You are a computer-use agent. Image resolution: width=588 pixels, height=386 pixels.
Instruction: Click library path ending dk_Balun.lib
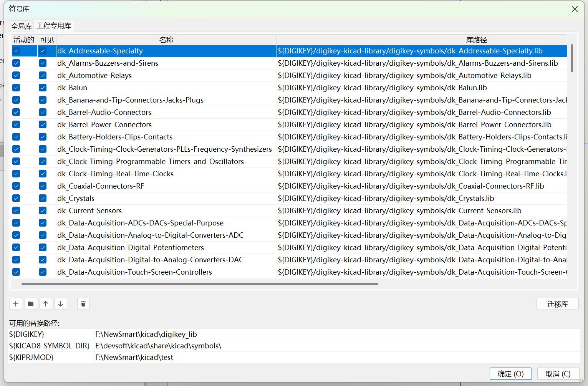[422, 88]
